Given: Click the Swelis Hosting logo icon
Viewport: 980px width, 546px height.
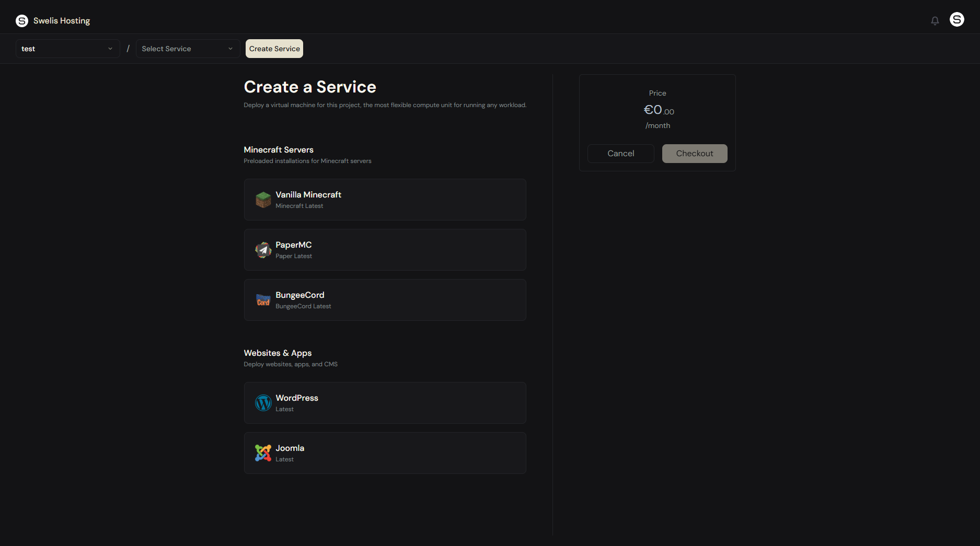Looking at the screenshot, I should tap(22, 21).
